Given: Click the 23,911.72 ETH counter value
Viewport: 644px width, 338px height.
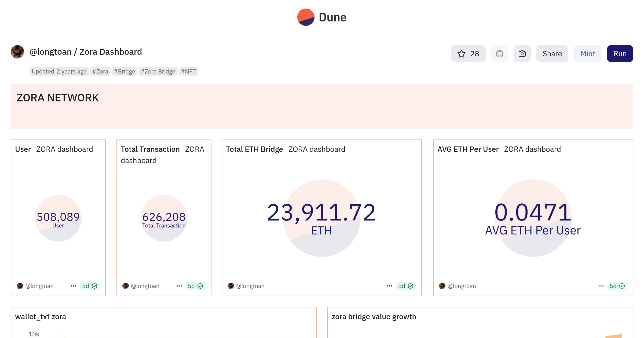Looking at the screenshot, I should click(321, 212).
